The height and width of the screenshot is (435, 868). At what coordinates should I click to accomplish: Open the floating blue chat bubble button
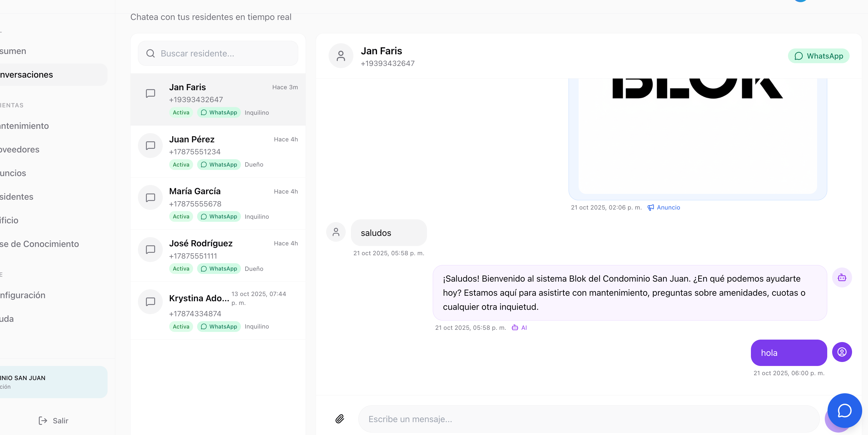[x=844, y=410]
